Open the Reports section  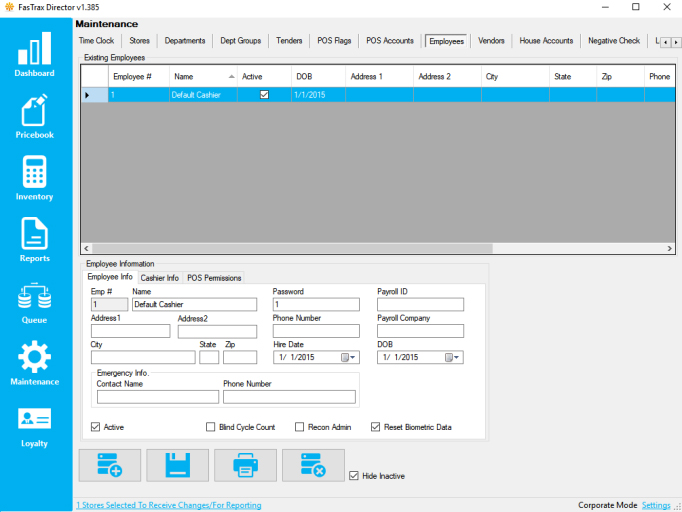pos(34,240)
